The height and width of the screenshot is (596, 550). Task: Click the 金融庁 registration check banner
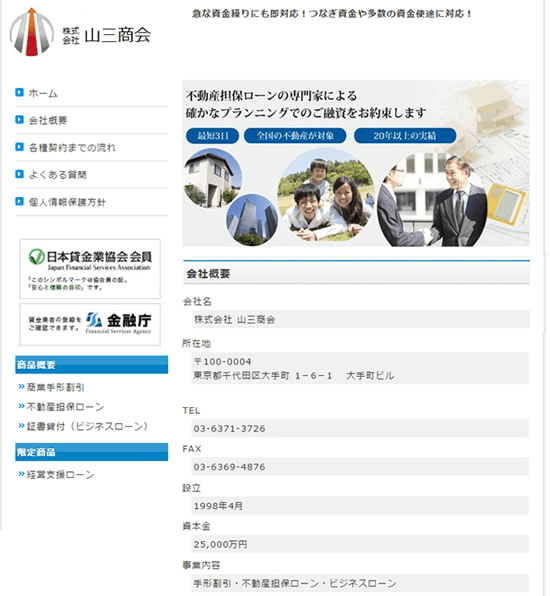[90, 324]
